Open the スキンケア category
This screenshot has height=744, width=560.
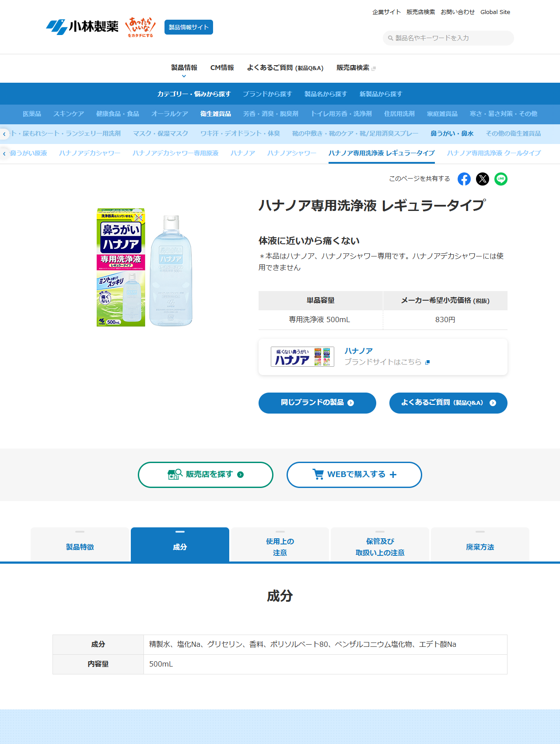(69, 114)
